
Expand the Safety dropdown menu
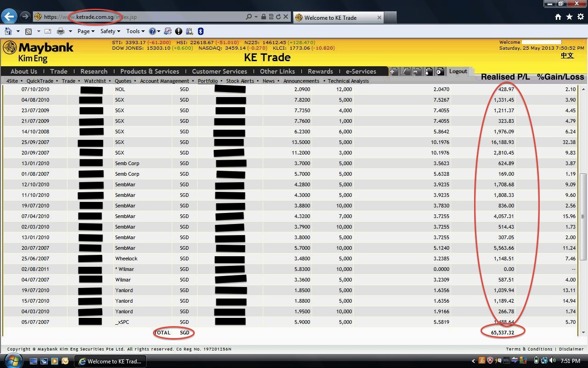coord(110,31)
